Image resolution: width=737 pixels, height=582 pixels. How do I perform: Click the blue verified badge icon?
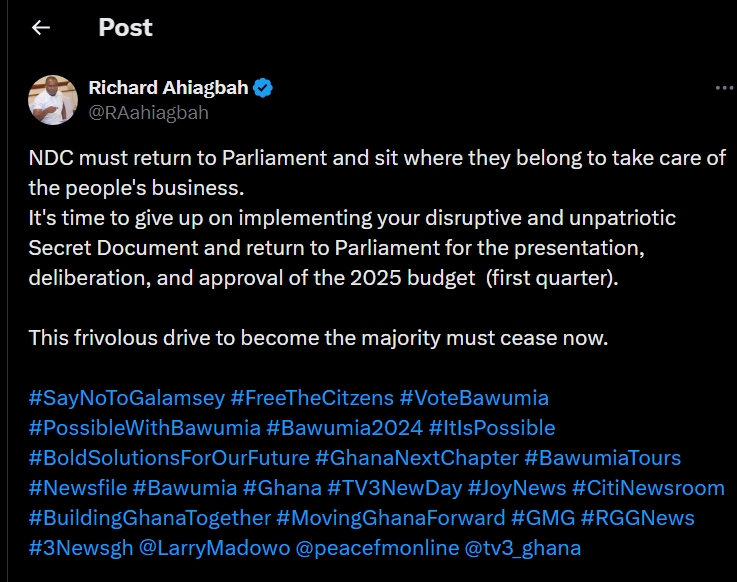point(264,88)
